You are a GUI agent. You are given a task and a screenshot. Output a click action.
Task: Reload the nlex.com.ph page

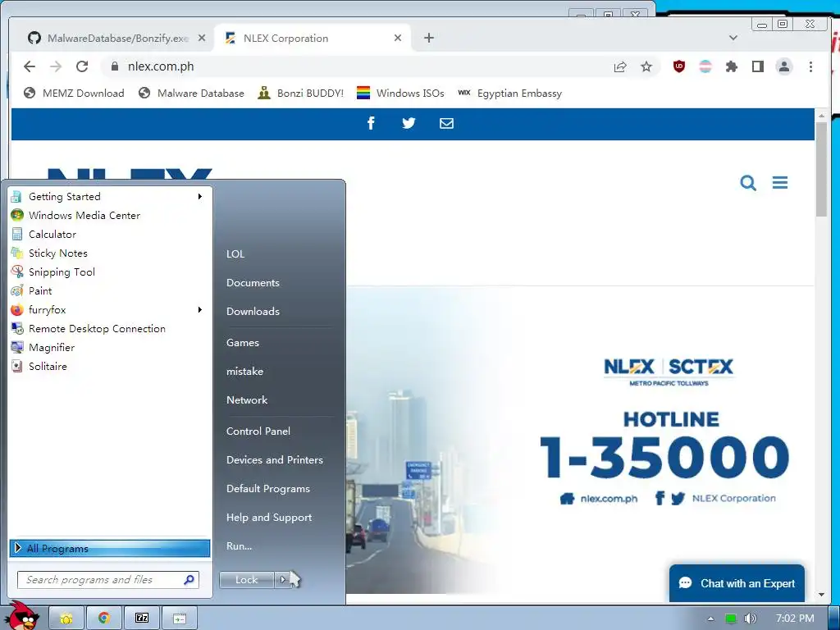tap(82, 66)
